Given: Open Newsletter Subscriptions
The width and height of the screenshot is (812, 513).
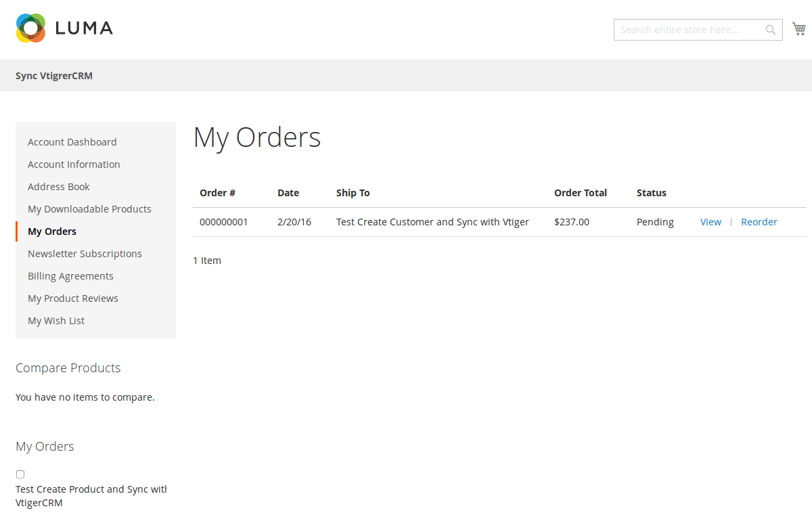Looking at the screenshot, I should (x=85, y=254).
